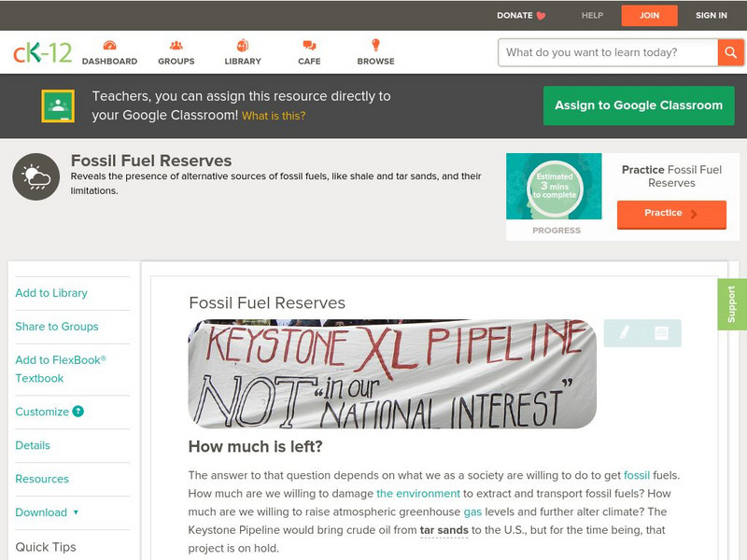Viewport: 747px width, 560px height.
Task: Click the Sign In menu item
Action: pyautogui.click(x=711, y=15)
